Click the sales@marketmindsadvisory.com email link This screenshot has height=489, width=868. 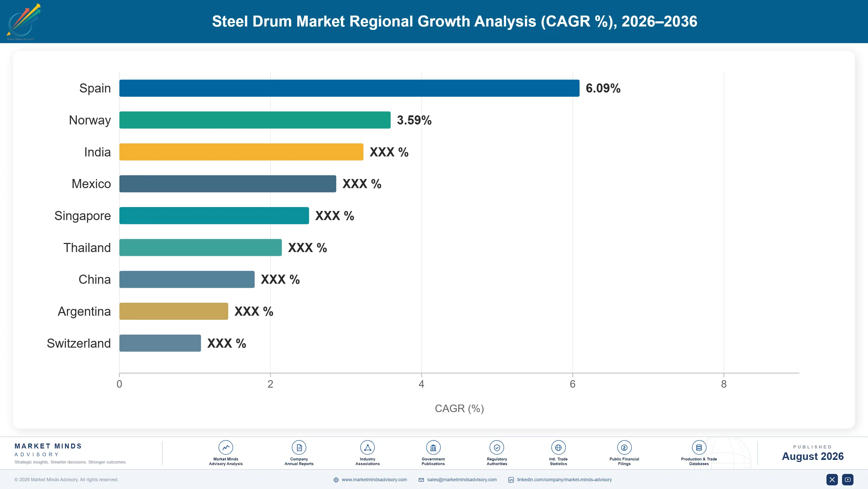(462, 480)
